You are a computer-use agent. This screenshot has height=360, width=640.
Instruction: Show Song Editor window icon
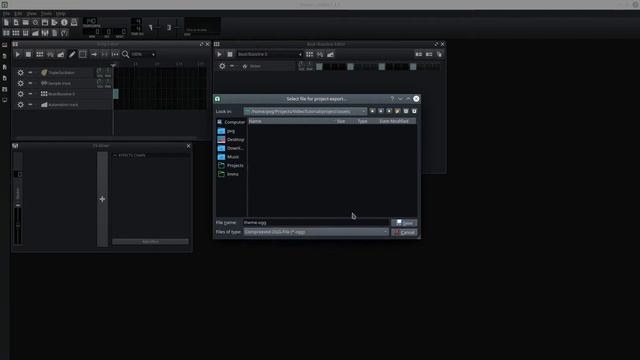click(x=6, y=33)
